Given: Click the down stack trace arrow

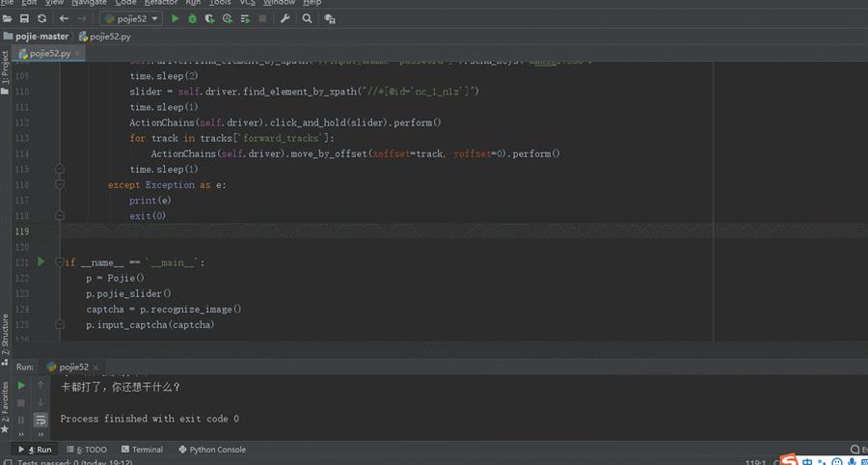Looking at the screenshot, I should 41,402.
